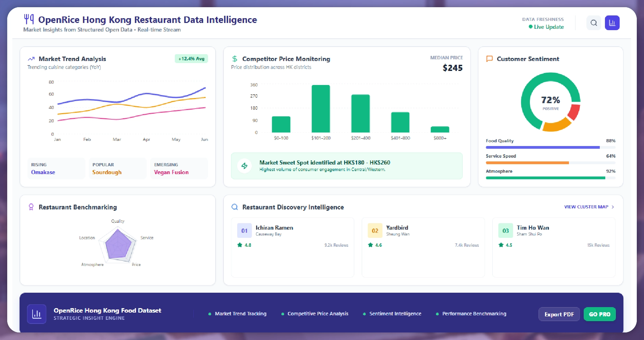Viewport: 644px width, 340px height.
Task: Select the Sentiment Intelligence footer item
Action: (395, 314)
